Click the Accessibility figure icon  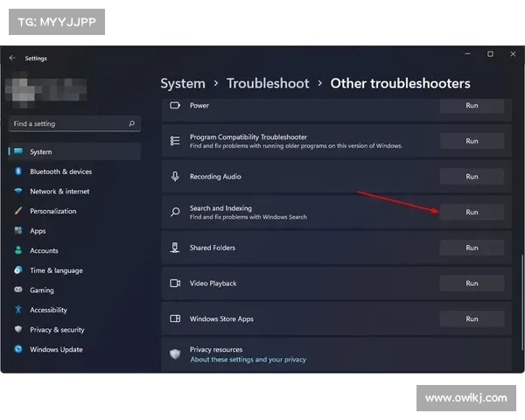[x=18, y=310]
